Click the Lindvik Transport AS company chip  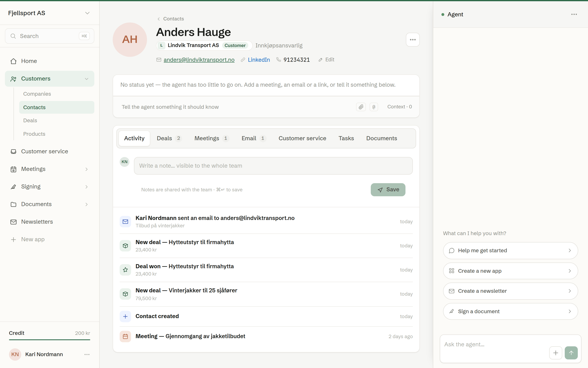(204, 45)
